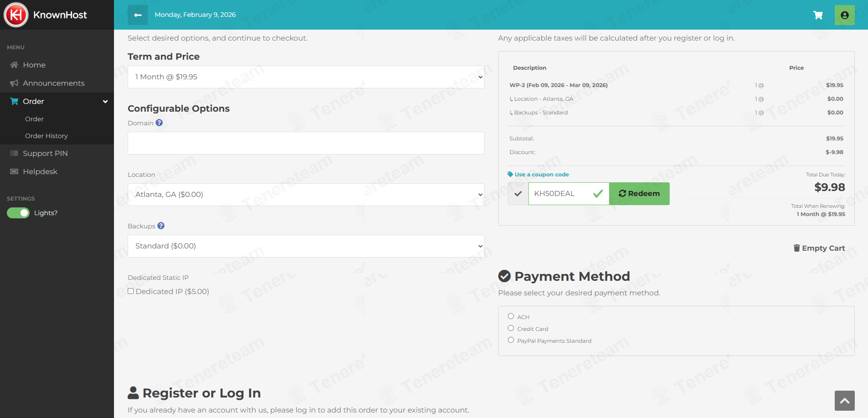Click the coupon checkmark icon left of code

click(518, 194)
